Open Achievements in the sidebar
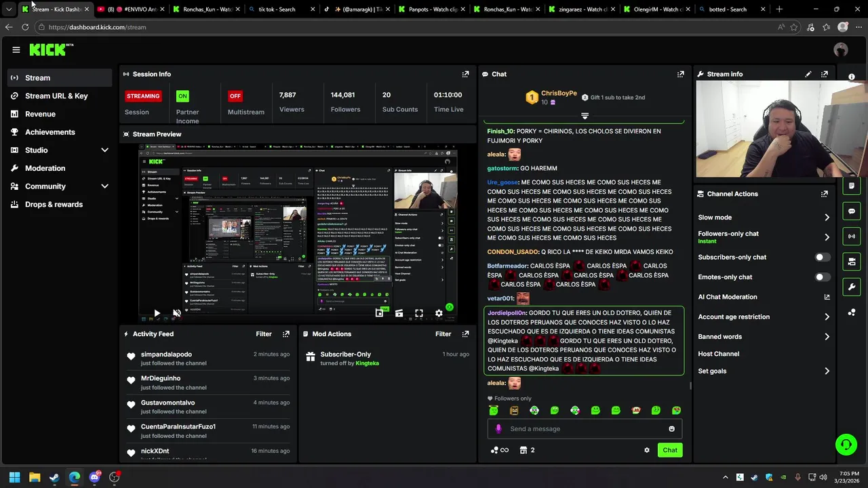This screenshot has width=868, height=488. click(x=60, y=132)
